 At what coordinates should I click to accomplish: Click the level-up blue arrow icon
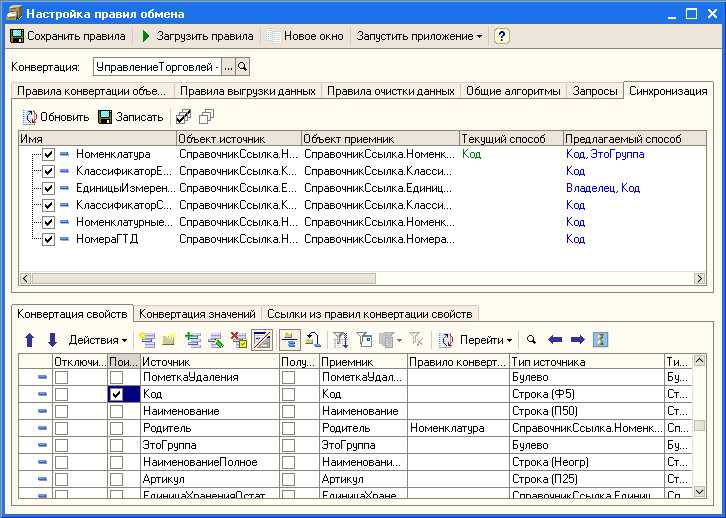[x=313, y=340]
